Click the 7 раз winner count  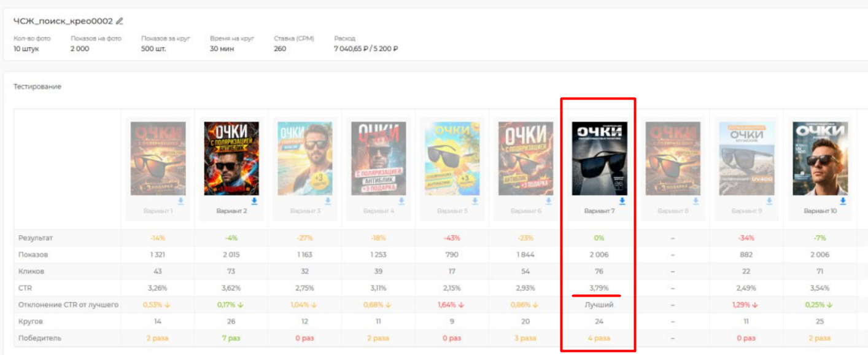pos(231,338)
